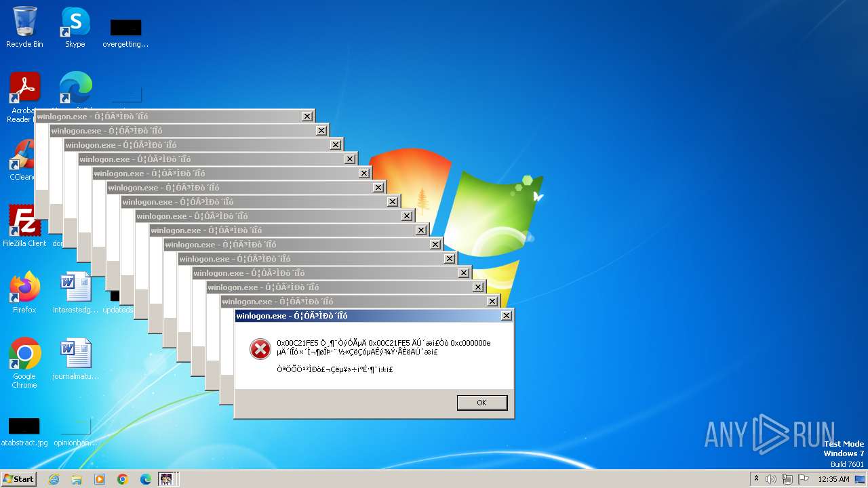
Task: Open the Recycle Bin desktop icon
Action: coord(24,28)
